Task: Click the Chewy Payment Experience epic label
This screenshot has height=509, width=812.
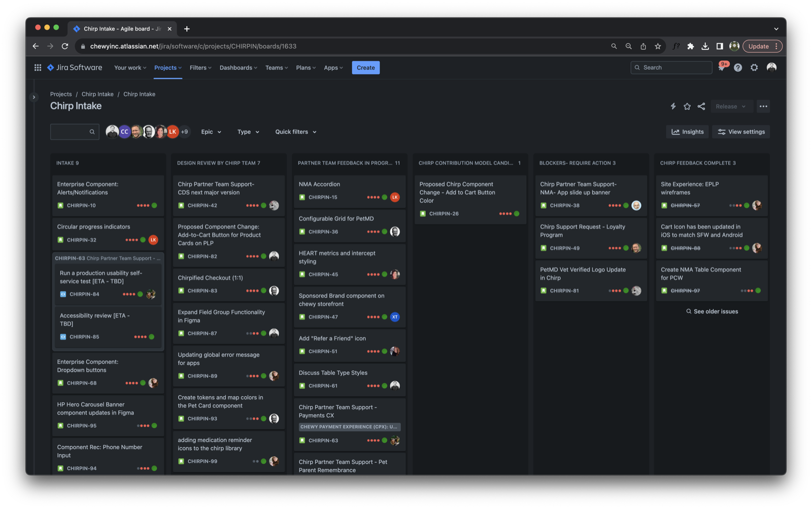Action: 349,427
